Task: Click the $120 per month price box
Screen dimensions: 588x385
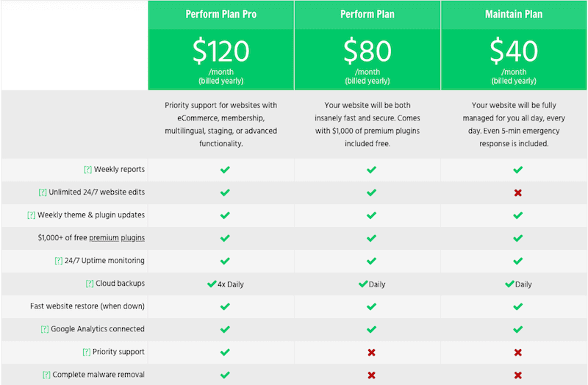Action: coord(221,60)
